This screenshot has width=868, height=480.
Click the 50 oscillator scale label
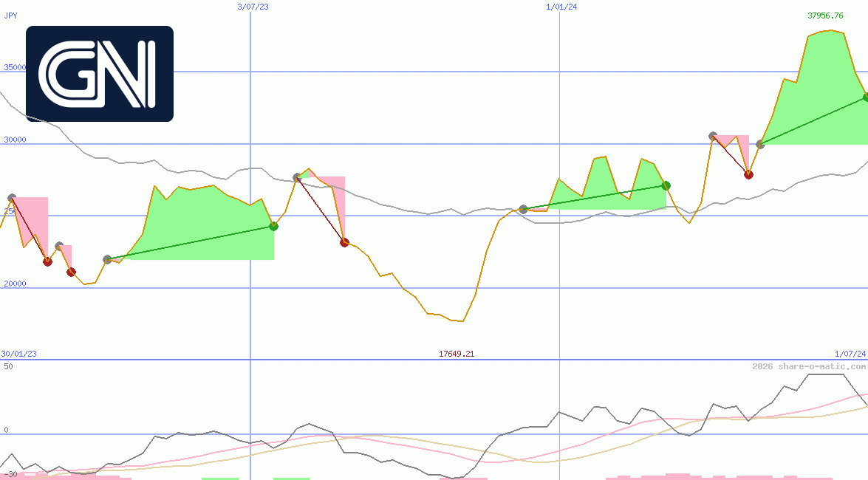pyautogui.click(x=7, y=366)
